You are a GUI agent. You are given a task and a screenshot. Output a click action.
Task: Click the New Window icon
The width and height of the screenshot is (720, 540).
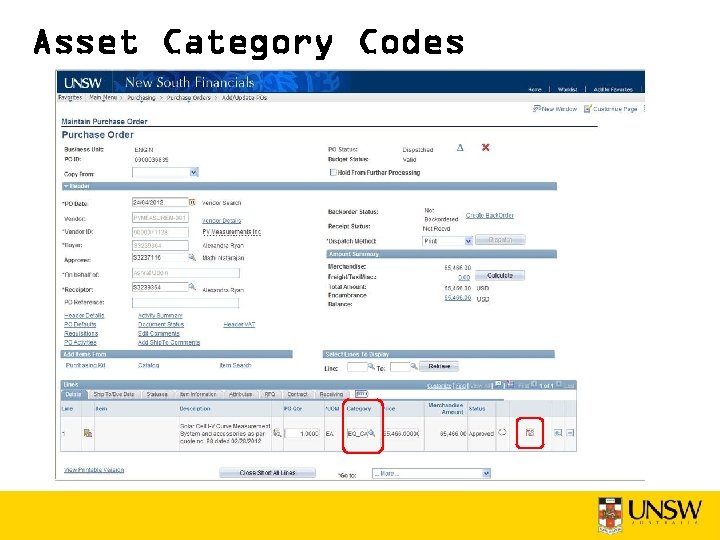tap(536, 109)
